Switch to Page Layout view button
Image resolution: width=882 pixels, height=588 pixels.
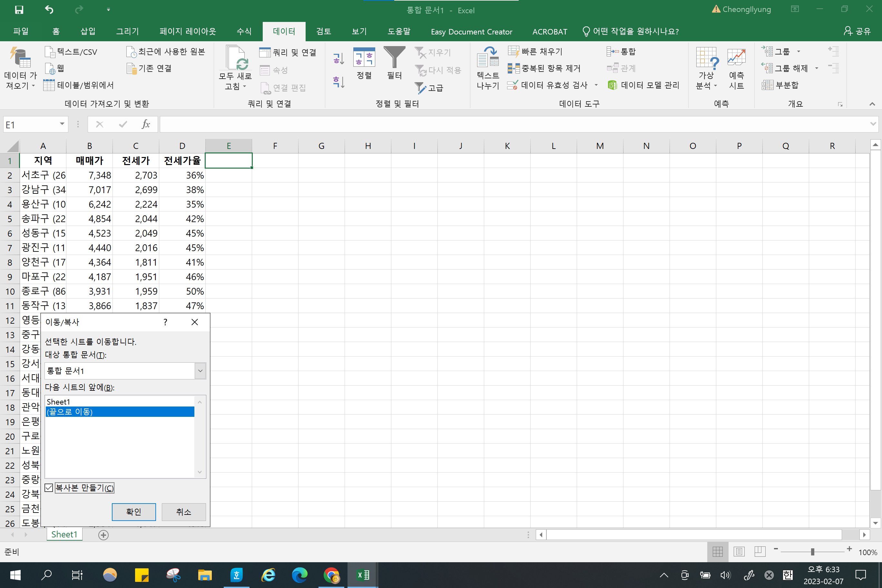click(x=739, y=551)
